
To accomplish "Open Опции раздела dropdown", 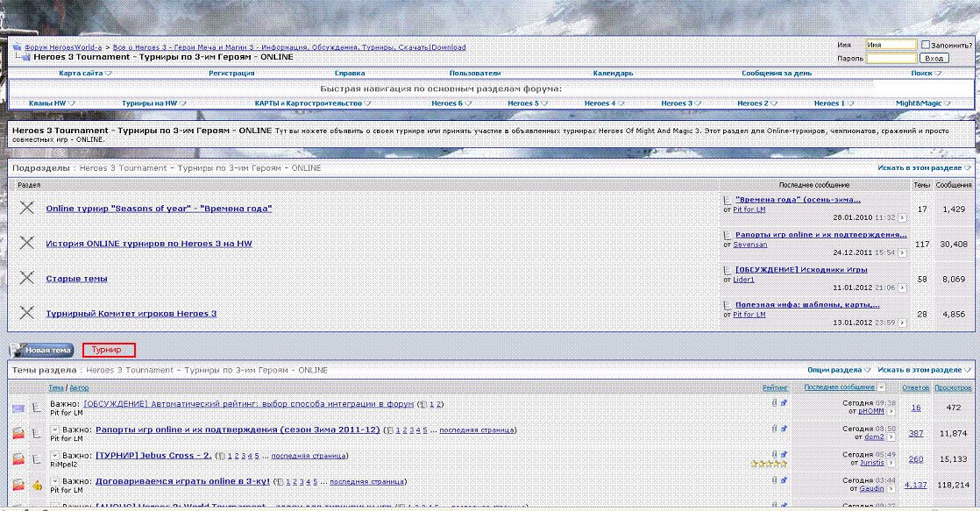I will click(839, 370).
